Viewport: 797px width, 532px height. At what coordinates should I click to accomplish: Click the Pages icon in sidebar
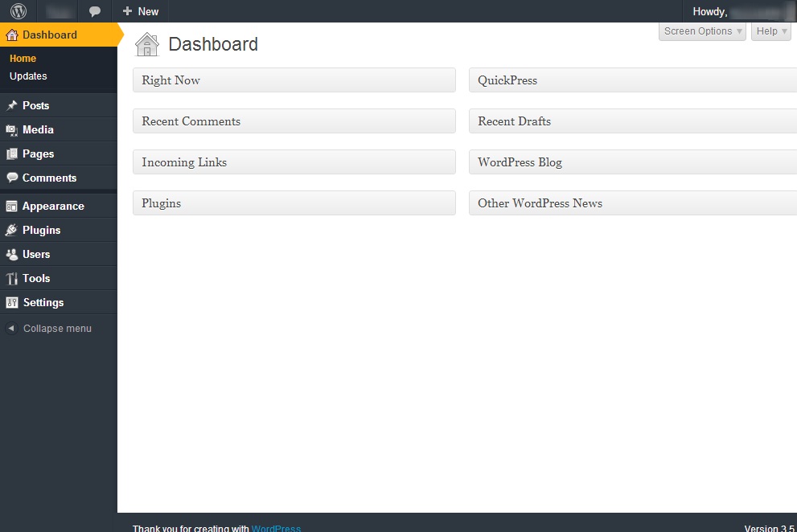click(12, 154)
